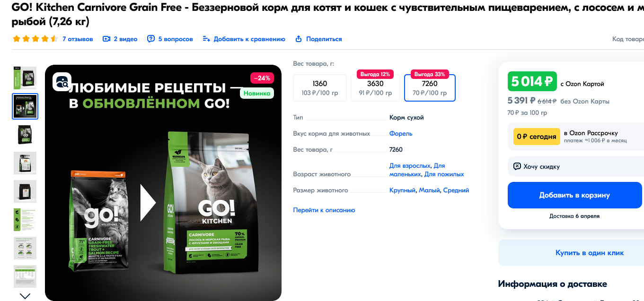Expand more thumbnails with the down chevron
The image size is (644, 301).
25,296
